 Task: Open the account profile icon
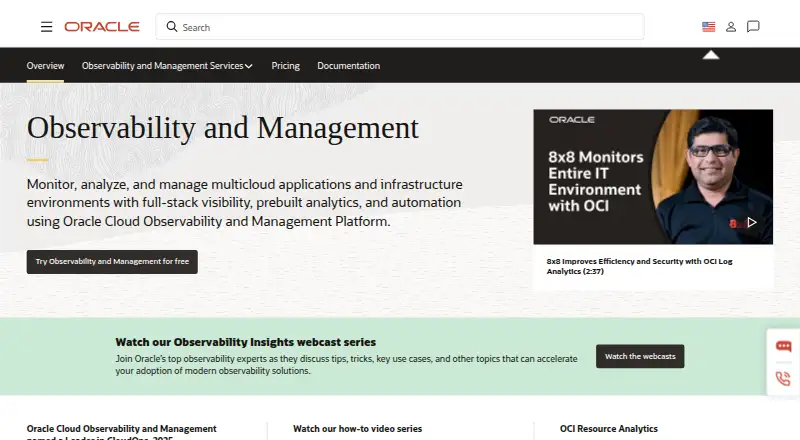[731, 27]
